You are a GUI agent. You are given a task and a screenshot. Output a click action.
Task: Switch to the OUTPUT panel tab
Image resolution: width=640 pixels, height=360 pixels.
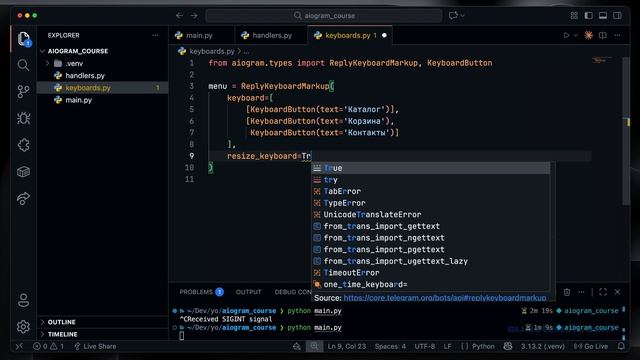click(x=248, y=292)
